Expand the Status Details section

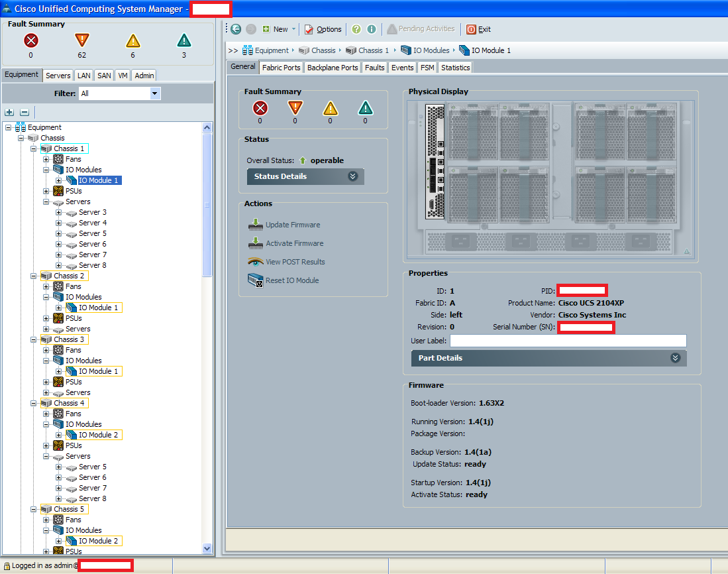352,176
